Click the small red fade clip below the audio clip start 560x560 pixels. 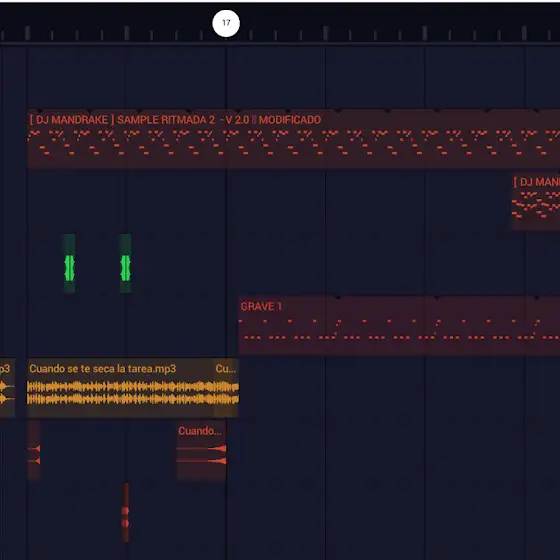pos(34,451)
